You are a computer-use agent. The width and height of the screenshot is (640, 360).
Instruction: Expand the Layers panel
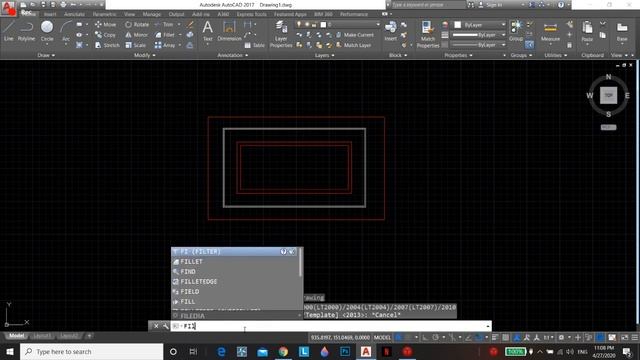[324, 55]
